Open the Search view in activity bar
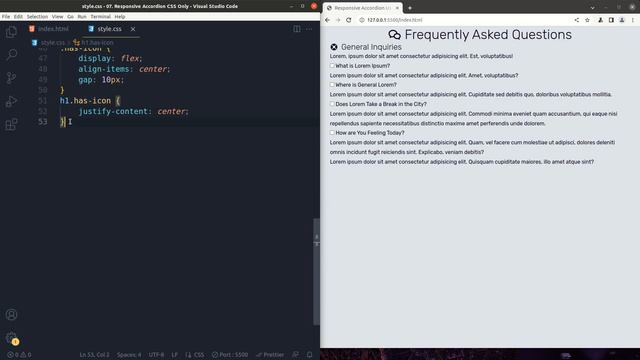Viewport: 640px width, 360px height. (x=11, y=54)
